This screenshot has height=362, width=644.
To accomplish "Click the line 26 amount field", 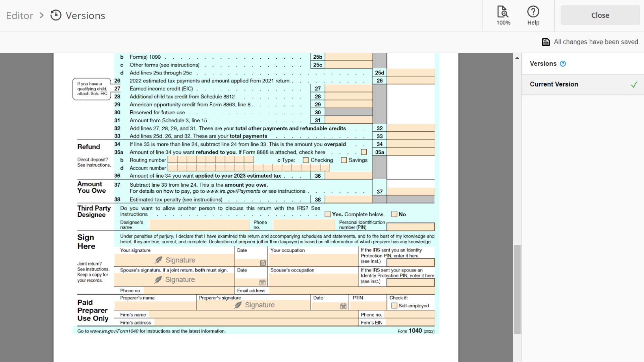I will tap(411, 81).
